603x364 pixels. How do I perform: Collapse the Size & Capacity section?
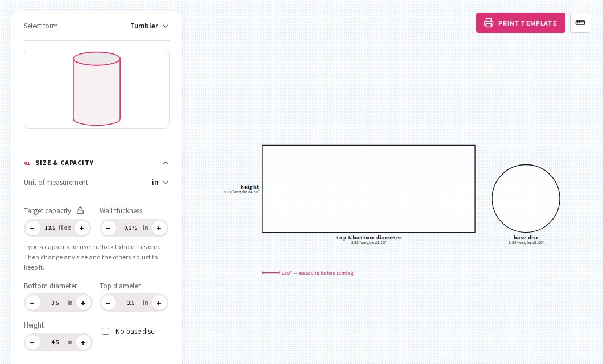click(x=166, y=163)
